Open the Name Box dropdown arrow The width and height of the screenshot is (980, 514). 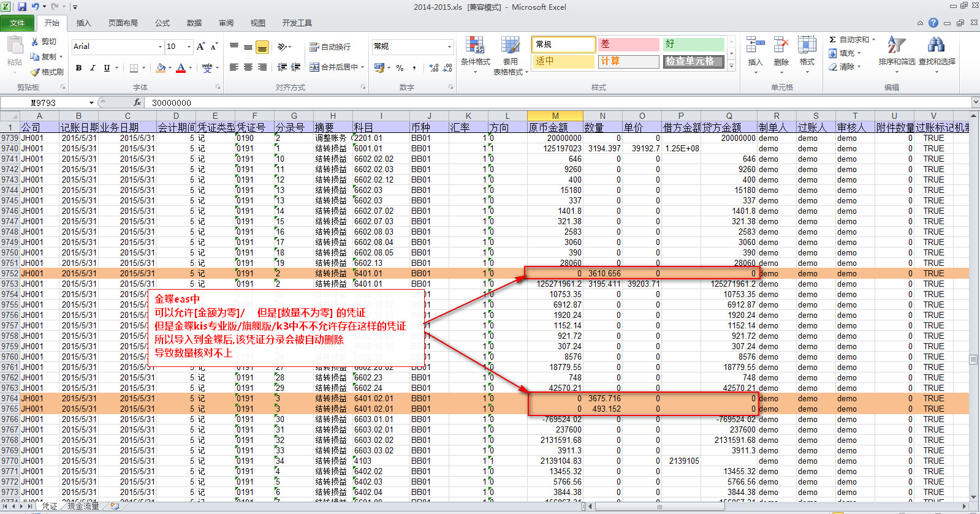click(x=91, y=103)
